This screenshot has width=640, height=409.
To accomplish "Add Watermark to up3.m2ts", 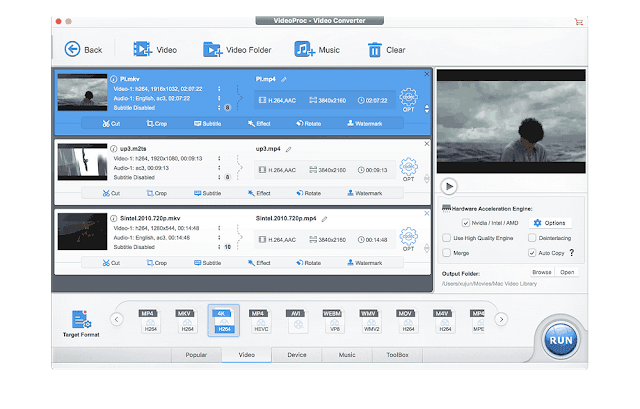I will pos(364,193).
